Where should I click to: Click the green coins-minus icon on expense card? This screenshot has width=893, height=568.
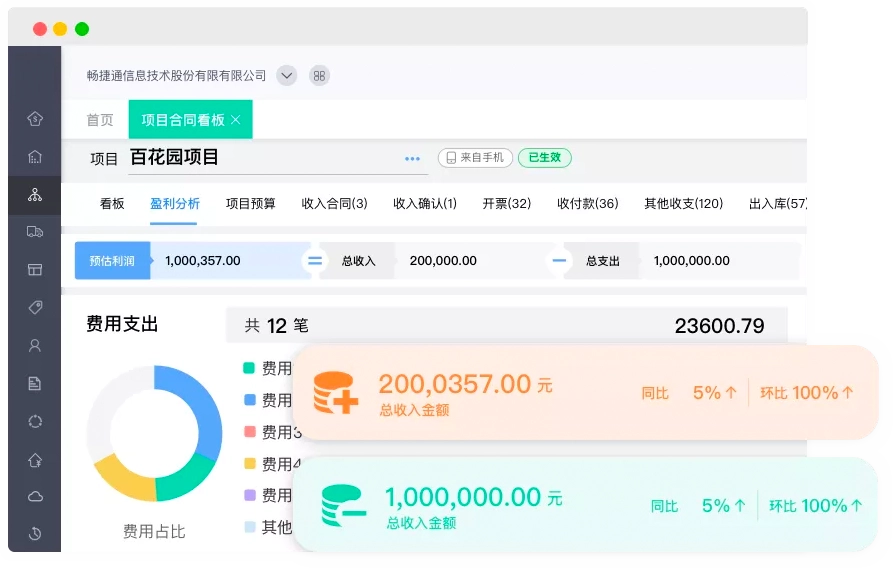(343, 505)
